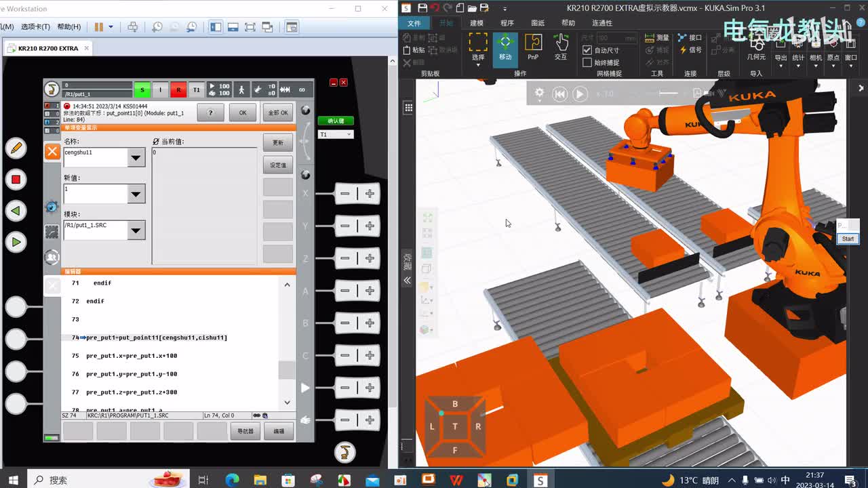Click the Start button beside the robot view
The height and width of the screenshot is (488, 868).
848,239
